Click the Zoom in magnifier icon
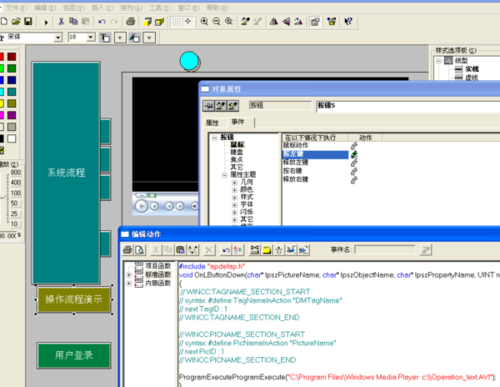 coord(204,22)
